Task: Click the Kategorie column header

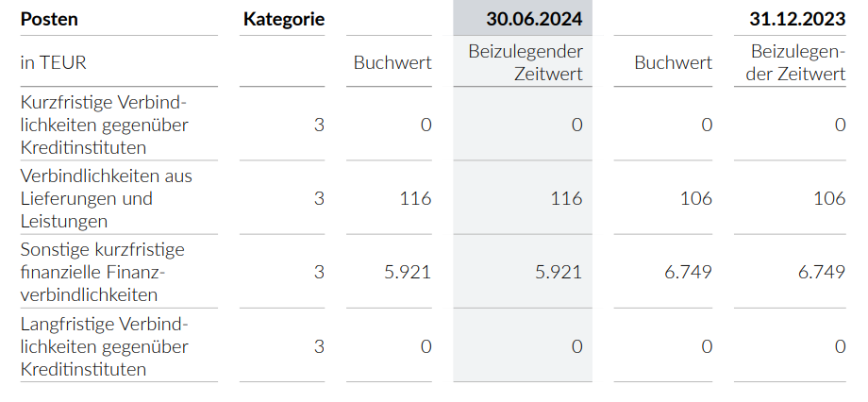Action: (x=283, y=18)
